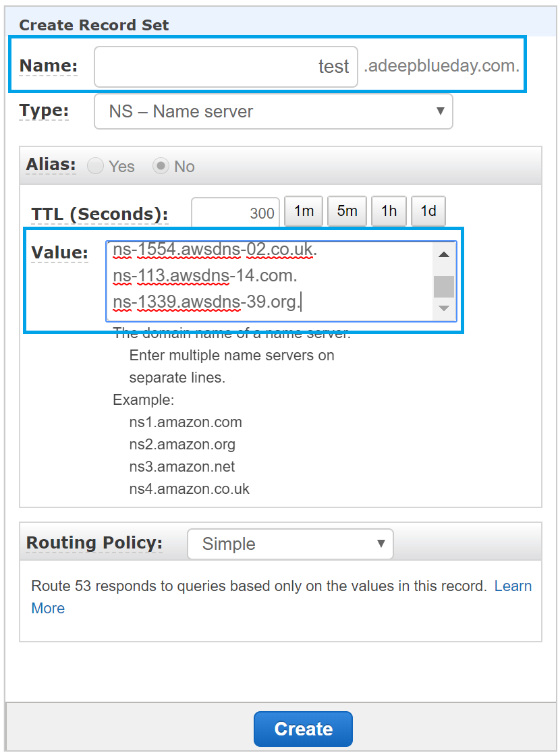Select the Yes radio button for Alias
Viewport: 560px width, 755px height.
click(x=94, y=165)
